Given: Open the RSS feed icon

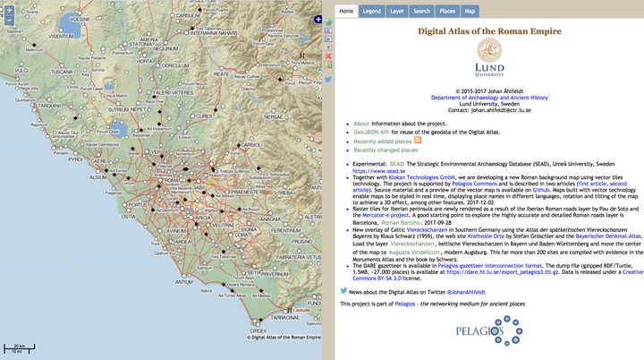Looking at the screenshot, I should click(x=418, y=141).
